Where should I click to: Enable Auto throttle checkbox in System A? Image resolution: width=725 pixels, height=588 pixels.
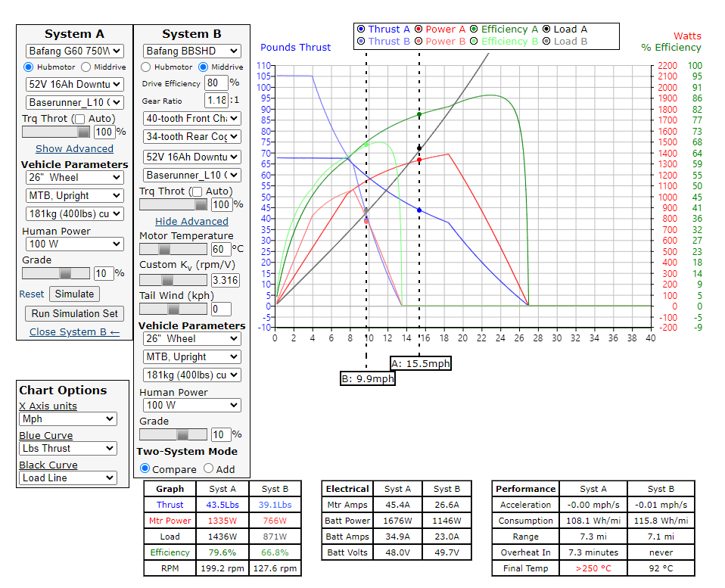pos(79,119)
